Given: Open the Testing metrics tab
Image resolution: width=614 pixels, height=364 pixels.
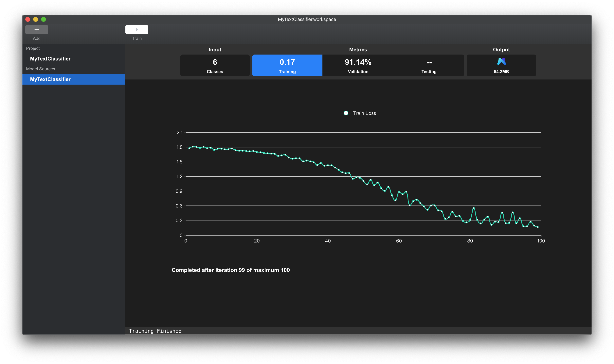Looking at the screenshot, I should pos(429,65).
